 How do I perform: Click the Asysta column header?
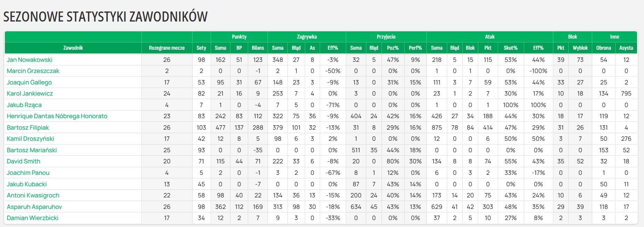[626, 48]
